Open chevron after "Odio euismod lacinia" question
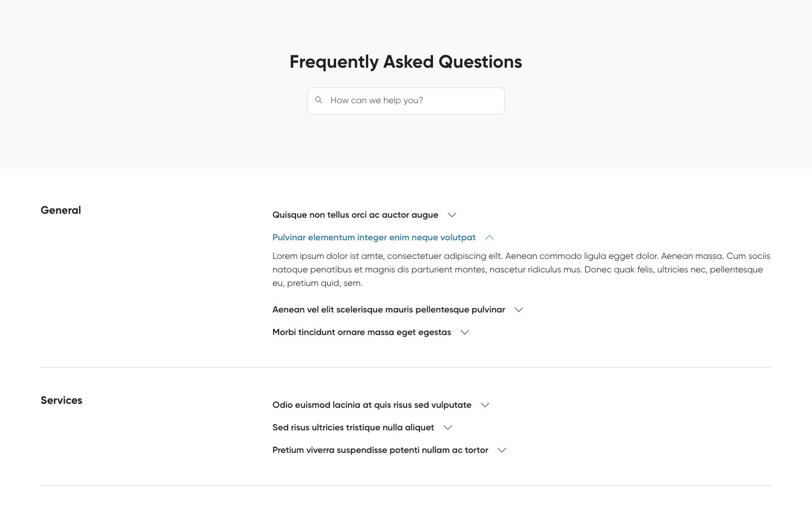Viewport: 812px width, 511px height. coord(485,405)
